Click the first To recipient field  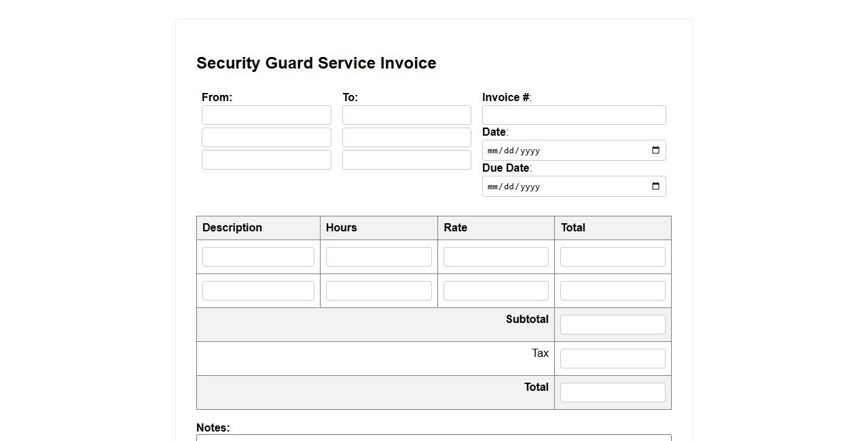tap(406, 115)
